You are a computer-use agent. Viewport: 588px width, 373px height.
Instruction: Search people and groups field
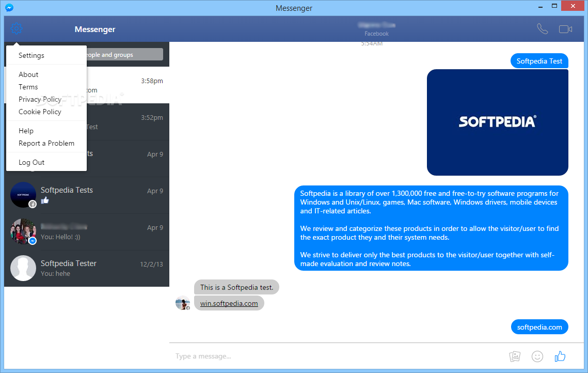[x=125, y=54]
